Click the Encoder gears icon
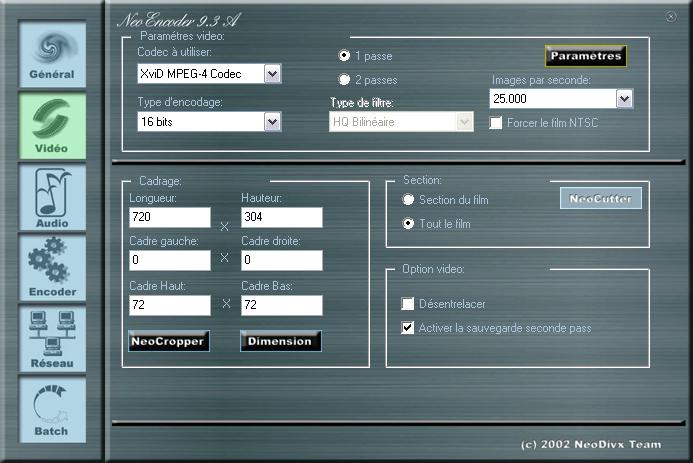The width and height of the screenshot is (693, 463). pyautogui.click(x=51, y=268)
